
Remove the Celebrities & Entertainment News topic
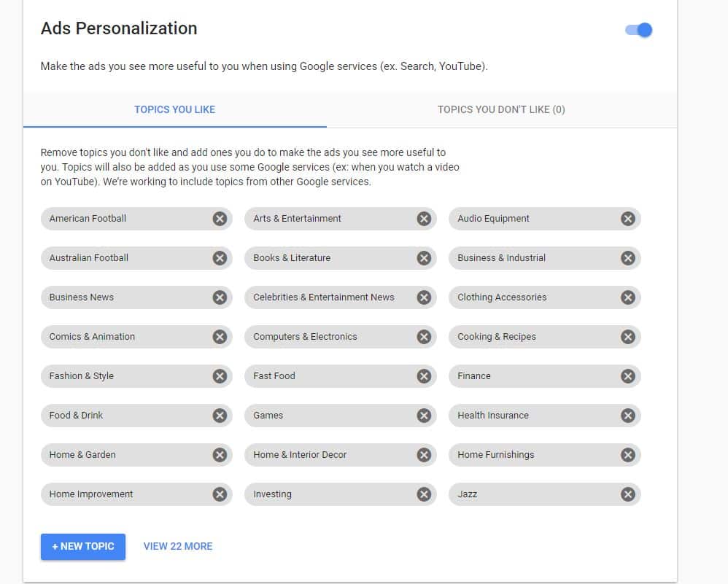click(x=424, y=297)
